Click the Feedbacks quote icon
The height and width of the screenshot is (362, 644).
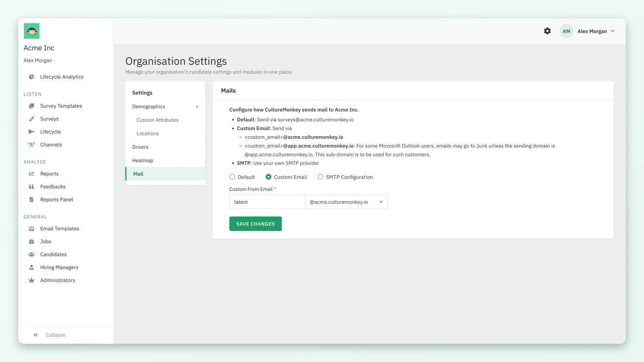click(x=31, y=187)
